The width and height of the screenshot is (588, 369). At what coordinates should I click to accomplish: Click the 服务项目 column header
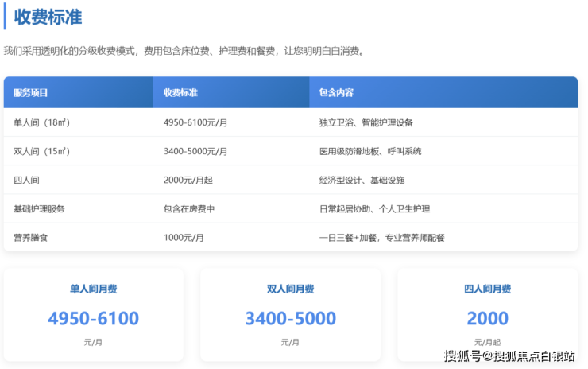(31, 93)
